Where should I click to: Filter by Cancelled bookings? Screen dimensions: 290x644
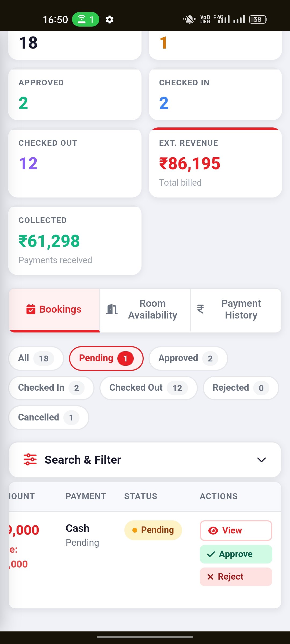click(x=49, y=418)
